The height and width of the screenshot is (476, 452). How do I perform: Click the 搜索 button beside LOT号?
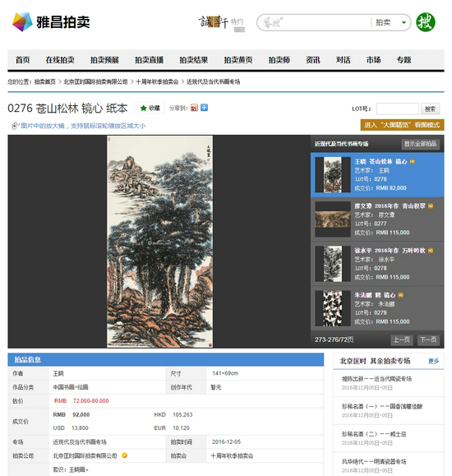pos(430,109)
